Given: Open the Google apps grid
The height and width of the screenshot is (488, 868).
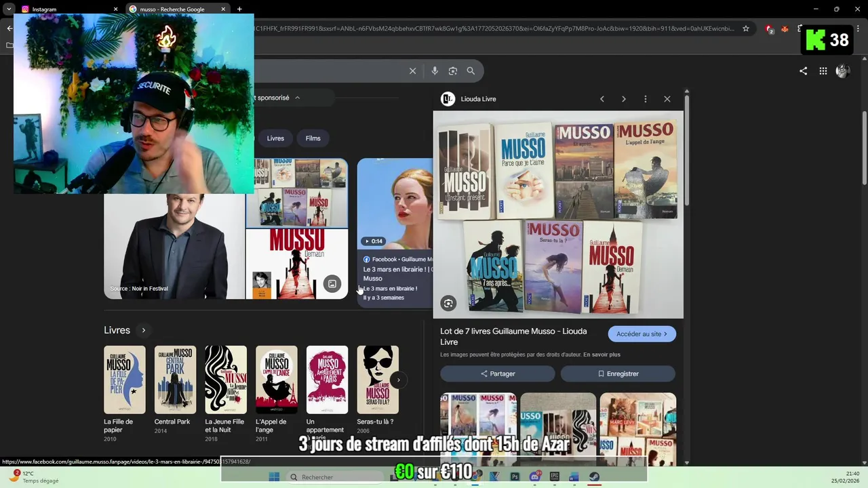Looking at the screenshot, I should click(x=823, y=70).
